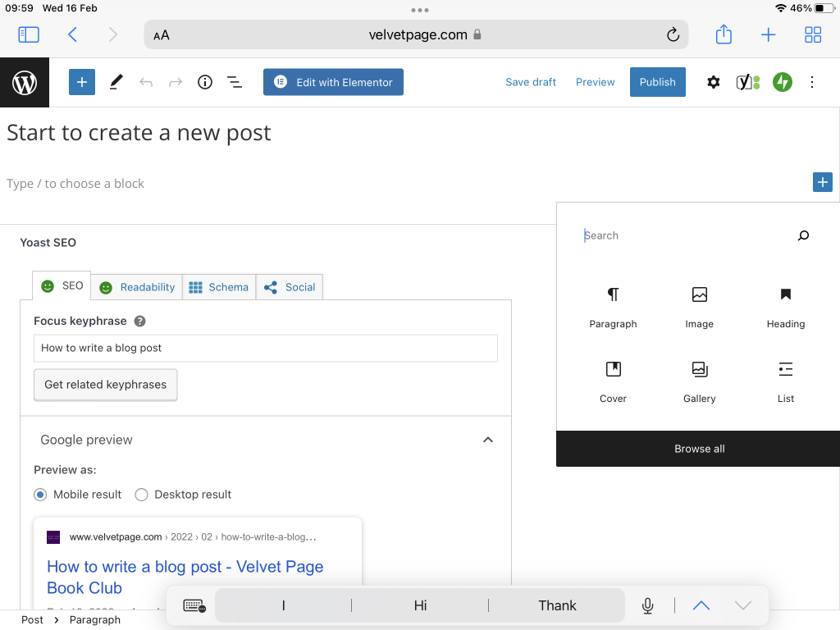Go back in Safari
This screenshot has height=630, width=840.
pyautogui.click(x=73, y=34)
